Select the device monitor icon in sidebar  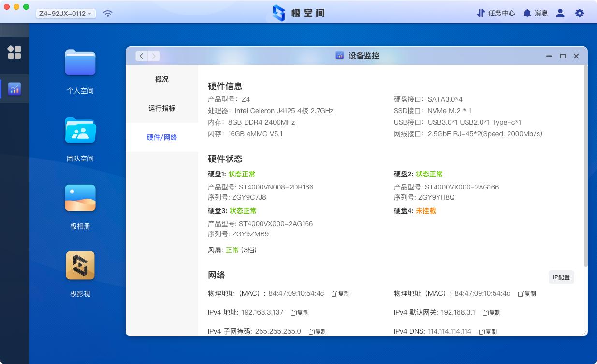click(15, 89)
